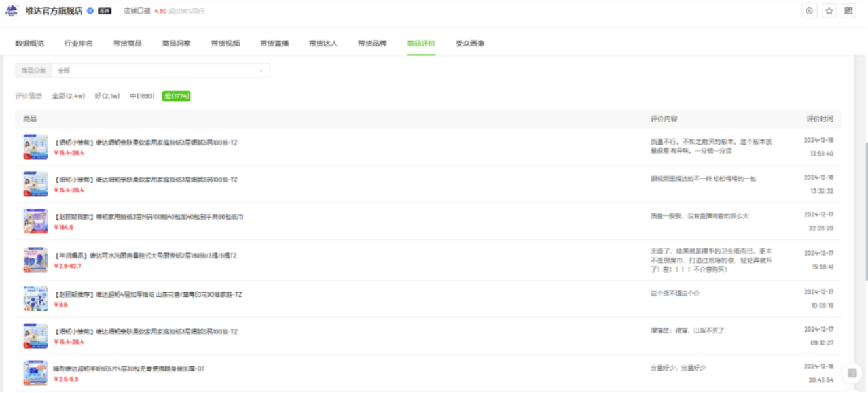Open the 【赵丽颖同款】 product title
This screenshot has width=868, height=393.
[x=149, y=217]
